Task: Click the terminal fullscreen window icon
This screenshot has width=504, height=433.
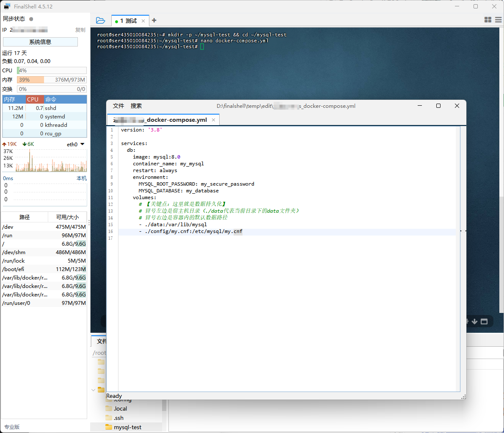Action: pyautogui.click(x=484, y=321)
